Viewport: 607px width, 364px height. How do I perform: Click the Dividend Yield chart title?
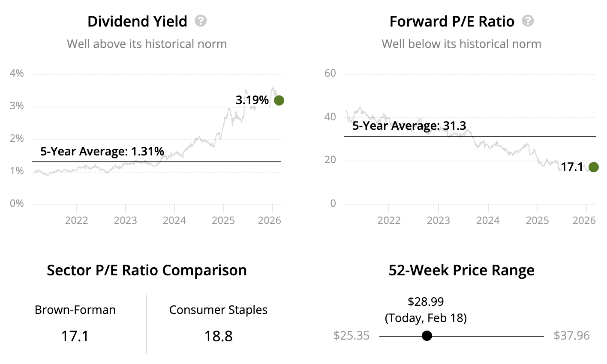click(x=137, y=21)
